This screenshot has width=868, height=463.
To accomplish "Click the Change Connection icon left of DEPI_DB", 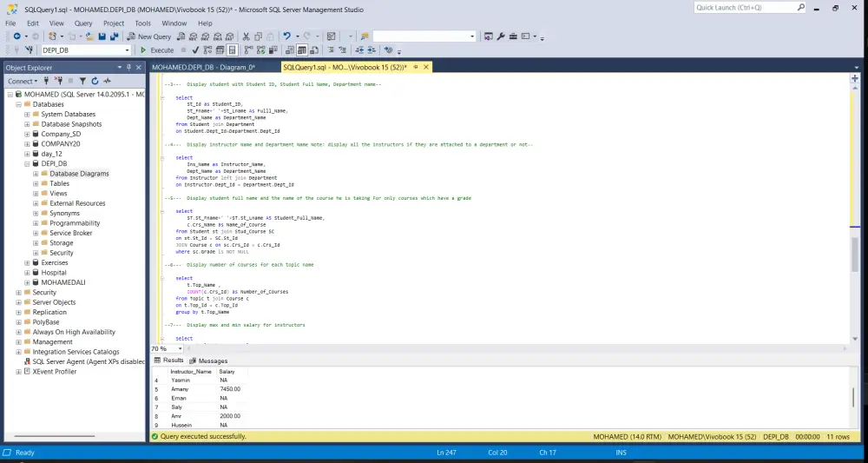I will (x=30, y=50).
